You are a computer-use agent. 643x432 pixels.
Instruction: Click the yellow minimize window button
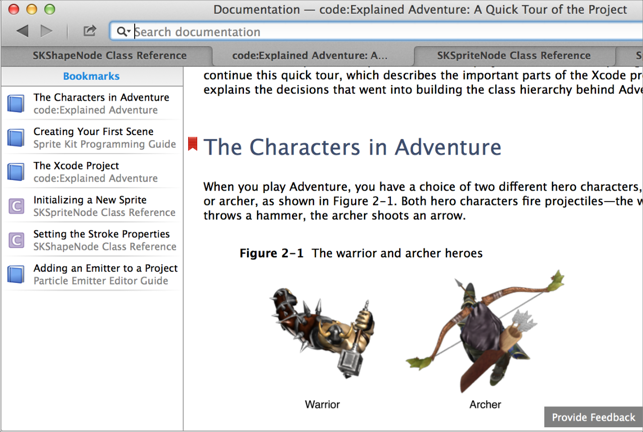tap(32, 9)
